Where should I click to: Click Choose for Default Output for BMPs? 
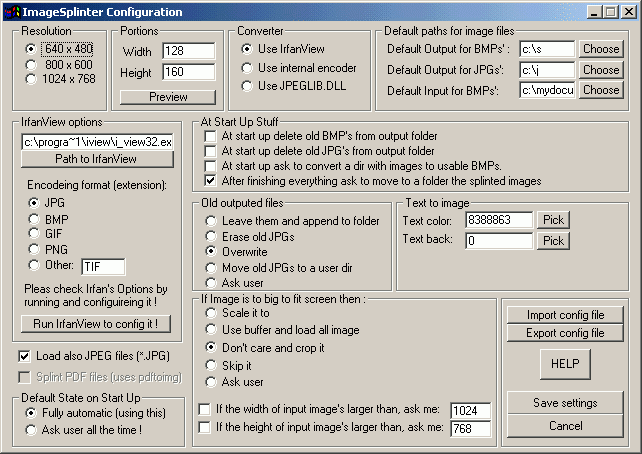pos(601,49)
